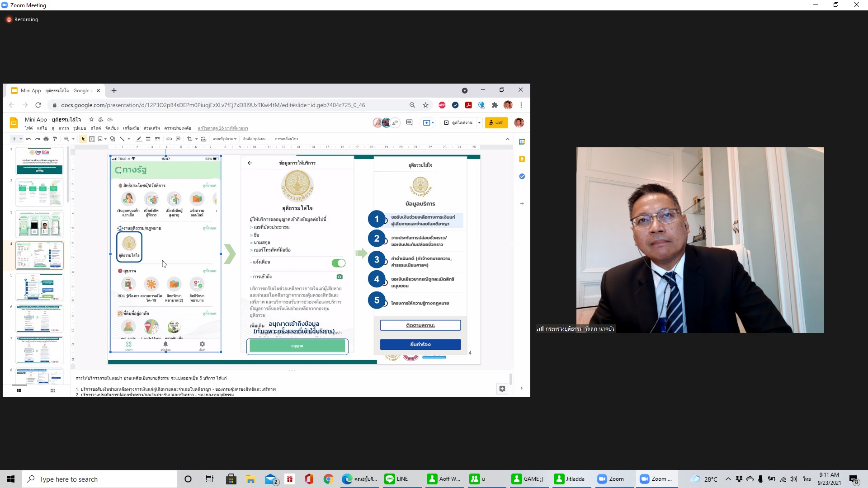Open the Format (รูปแบบ) menu
The width and height of the screenshot is (868, 488).
pos(80,128)
